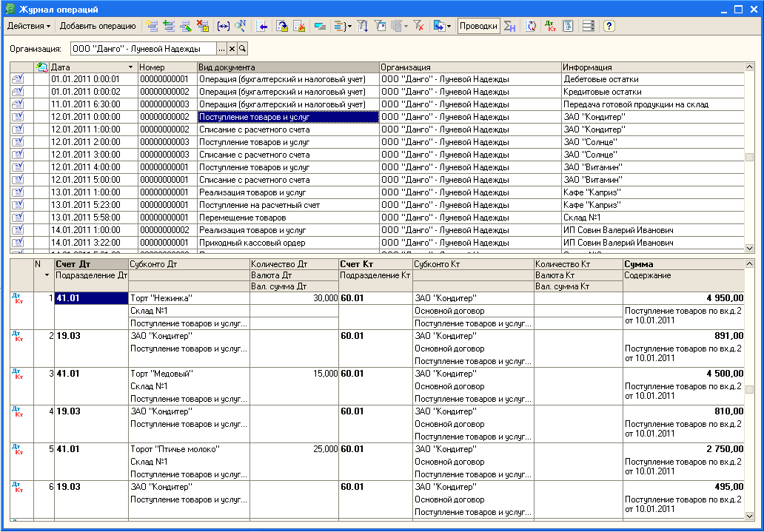Click the help question mark icon
The height and width of the screenshot is (532, 764).
609,26
